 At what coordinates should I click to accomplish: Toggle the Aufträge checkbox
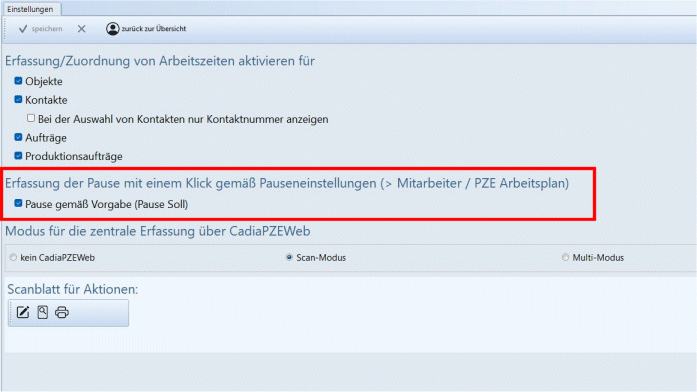coord(18,137)
